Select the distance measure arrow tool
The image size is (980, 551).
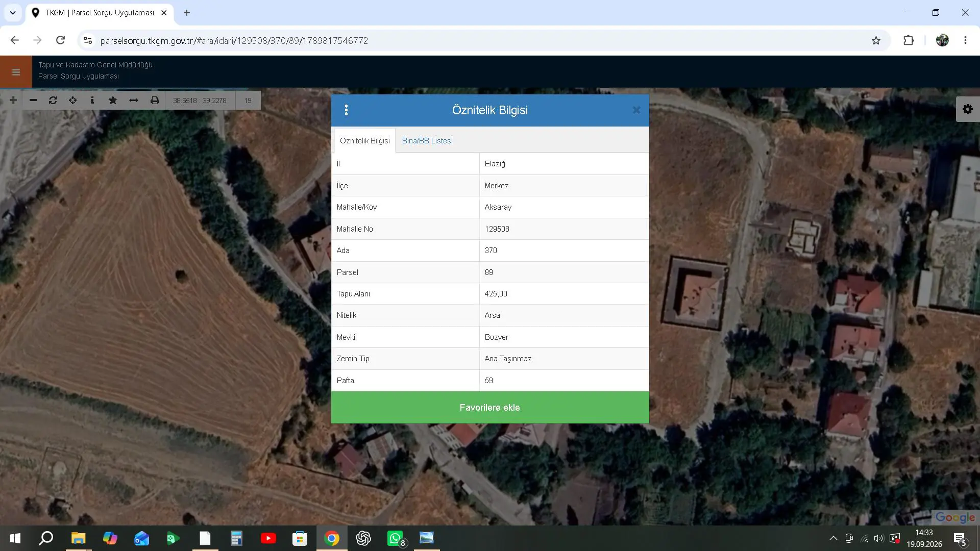[x=134, y=100]
